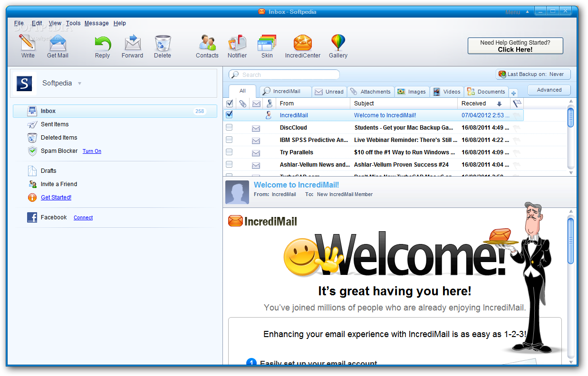
Task: Click the Facebook logo icon
Action: (x=32, y=217)
